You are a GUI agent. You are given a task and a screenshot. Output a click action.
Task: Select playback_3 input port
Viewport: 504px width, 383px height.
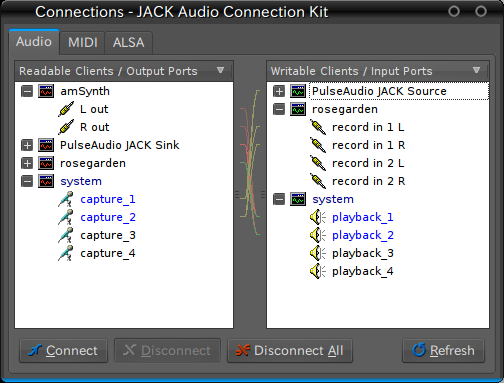[x=363, y=253]
